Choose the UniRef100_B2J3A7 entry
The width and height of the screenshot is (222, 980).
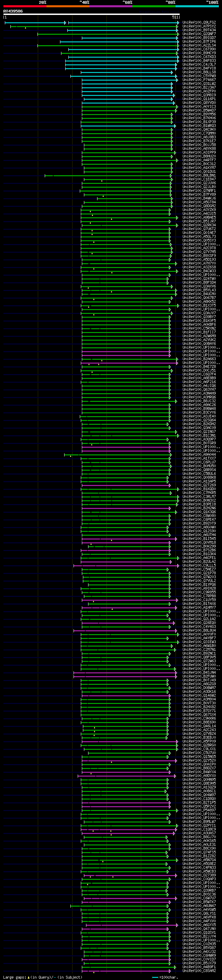199,88
